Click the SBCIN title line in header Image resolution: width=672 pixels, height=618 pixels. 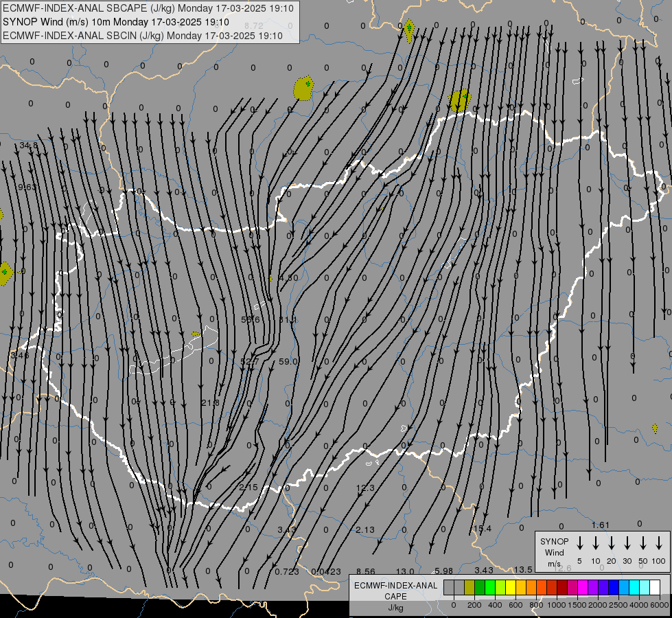(x=143, y=36)
